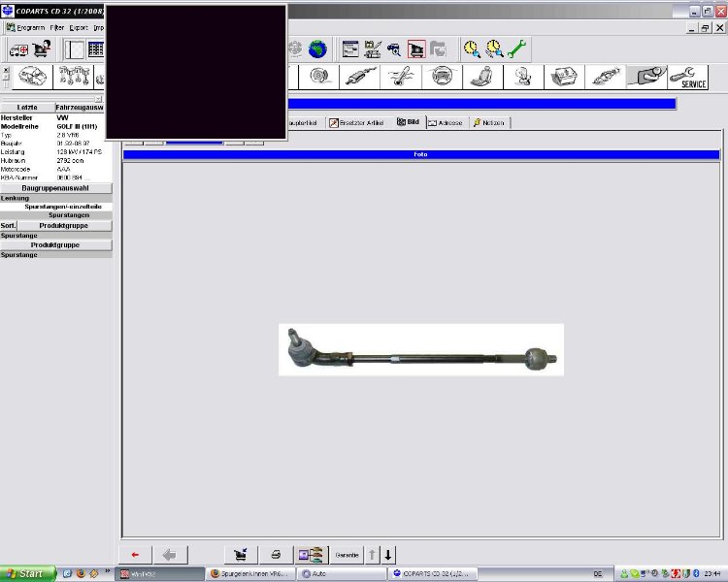Viewport: 728px width, 582px height.
Task: Click the globe icon in toolbar
Action: point(317,48)
